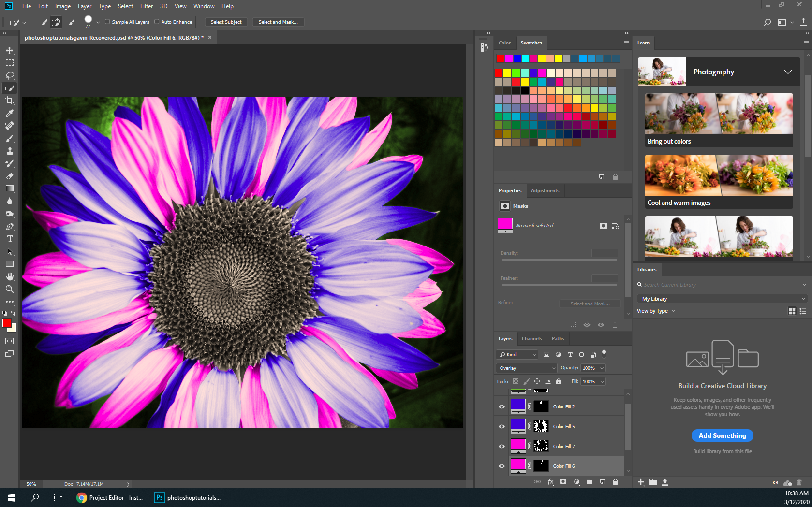
Task: Select the Eyedropper tool
Action: [10, 113]
